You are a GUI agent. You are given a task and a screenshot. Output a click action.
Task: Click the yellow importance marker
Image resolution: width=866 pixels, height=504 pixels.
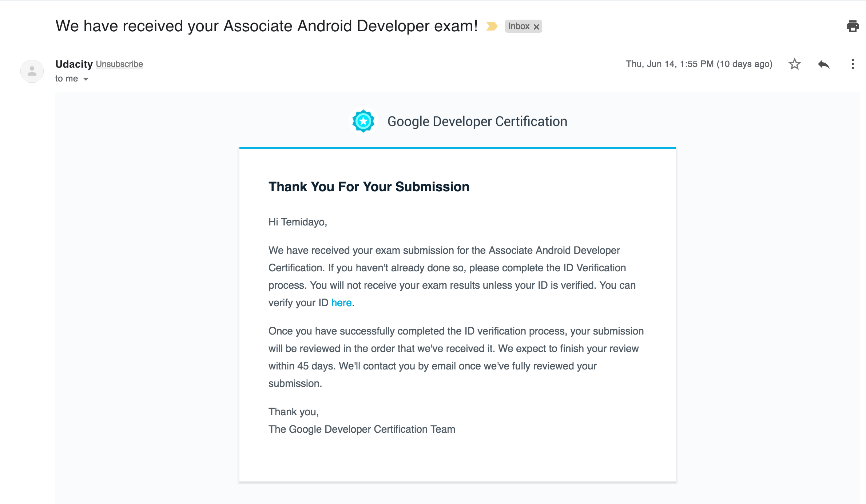[x=492, y=26]
